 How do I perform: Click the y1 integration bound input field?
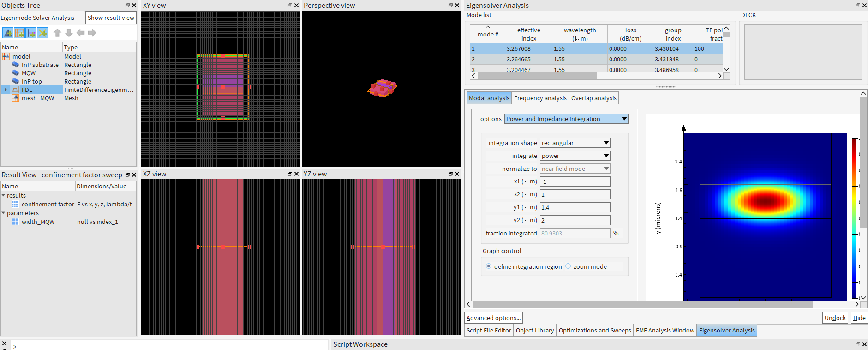tap(575, 207)
